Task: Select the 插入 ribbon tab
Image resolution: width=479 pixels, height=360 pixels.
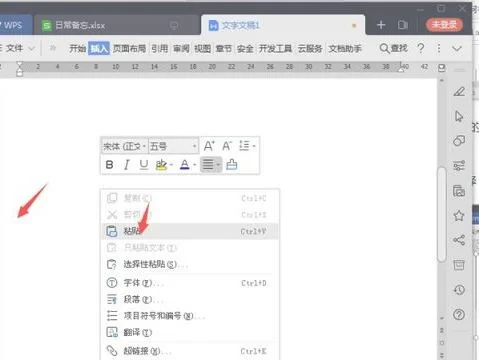Action: pos(99,49)
